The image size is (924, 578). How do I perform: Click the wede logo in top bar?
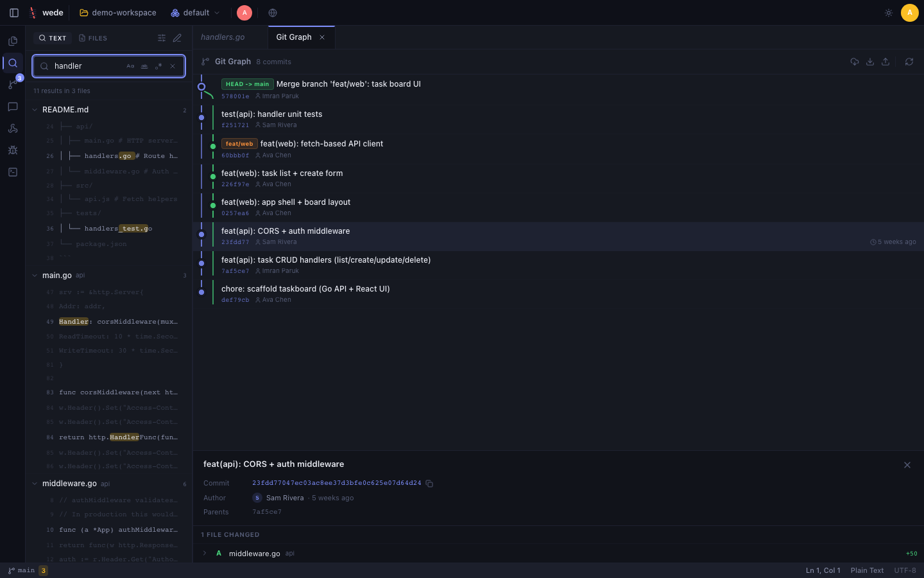click(46, 13)
